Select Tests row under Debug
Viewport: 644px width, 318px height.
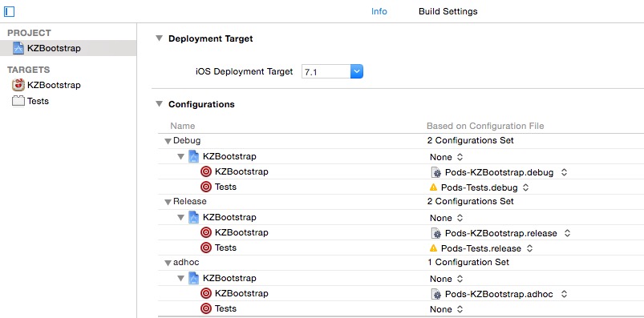coord(401,187)
